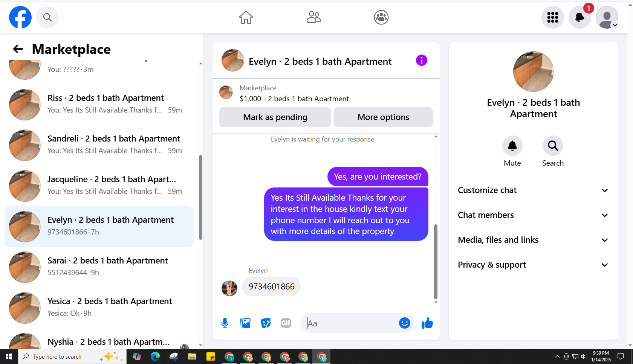The width and height of the screenshot is (633, 364).
Task: Open the Jacqueline apartment conversation
Action: 99,186
